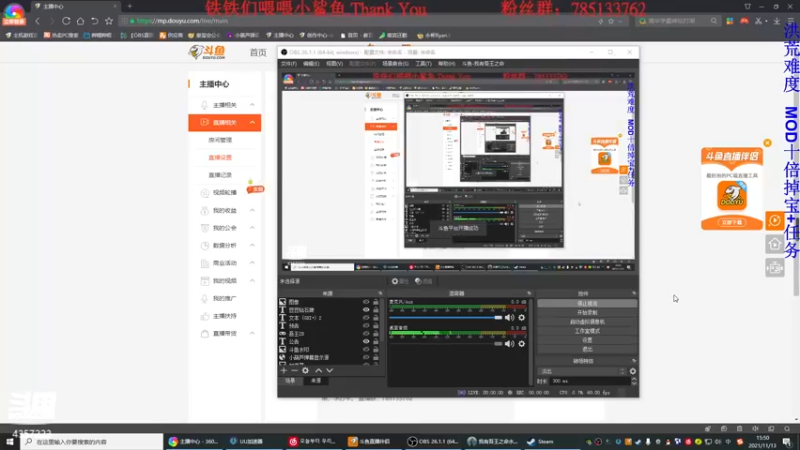The width and height of the screenshot is (800, 450).
Task: Expand the 直播带货 chevron
Action: pyautogui.click(x=252, y=333)
